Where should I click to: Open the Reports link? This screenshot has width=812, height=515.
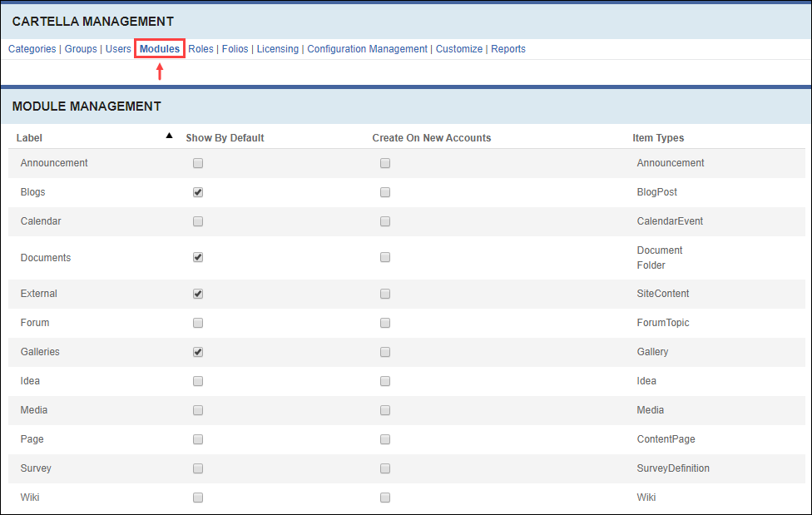pos(508,49)
